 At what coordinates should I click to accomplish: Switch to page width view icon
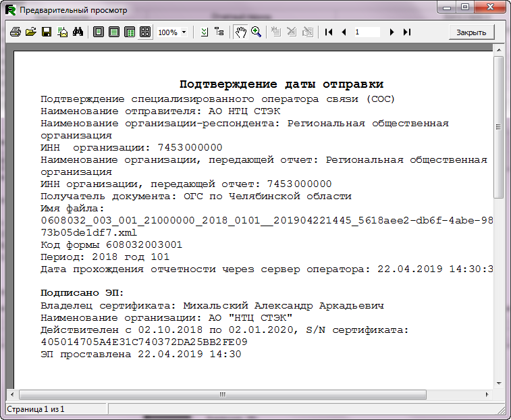pyautogui.click(x=113, y=32)
